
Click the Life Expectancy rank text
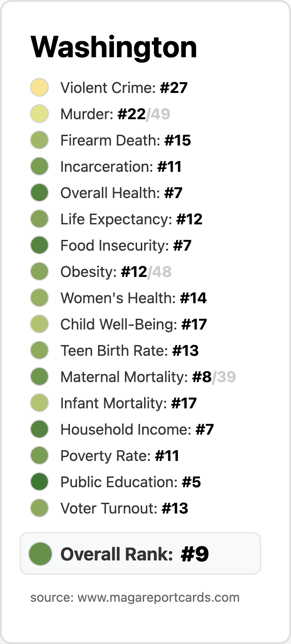coord(131,219)
